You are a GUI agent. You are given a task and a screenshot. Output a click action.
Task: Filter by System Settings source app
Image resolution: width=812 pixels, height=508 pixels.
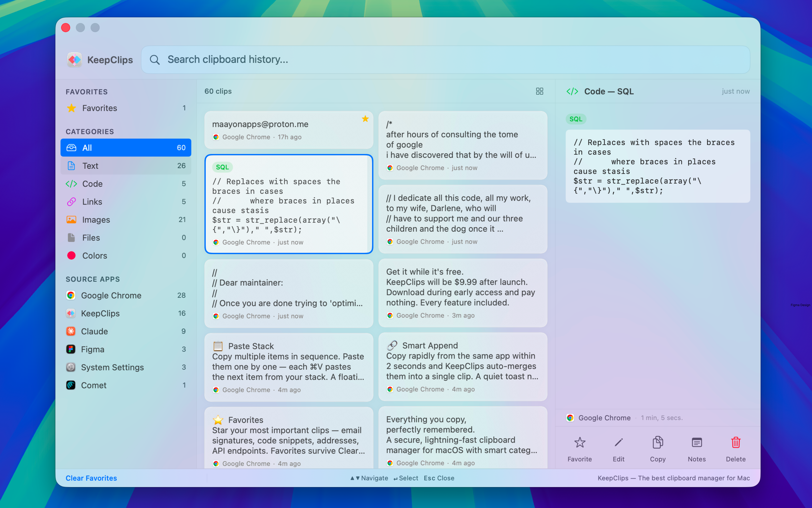(126, 367)
